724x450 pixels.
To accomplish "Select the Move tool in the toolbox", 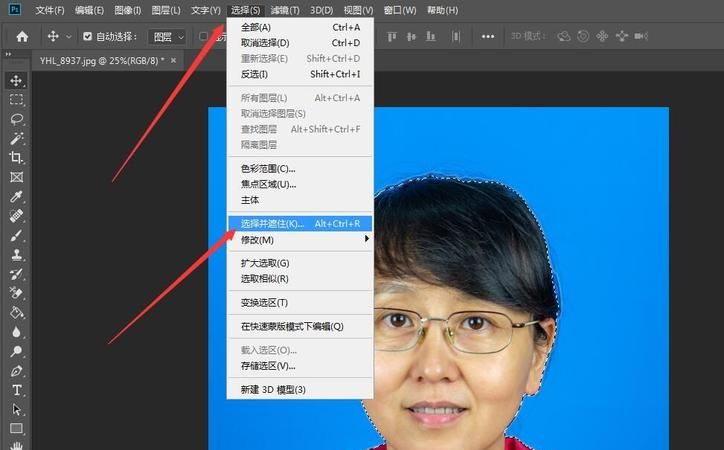I will [16, 80].
